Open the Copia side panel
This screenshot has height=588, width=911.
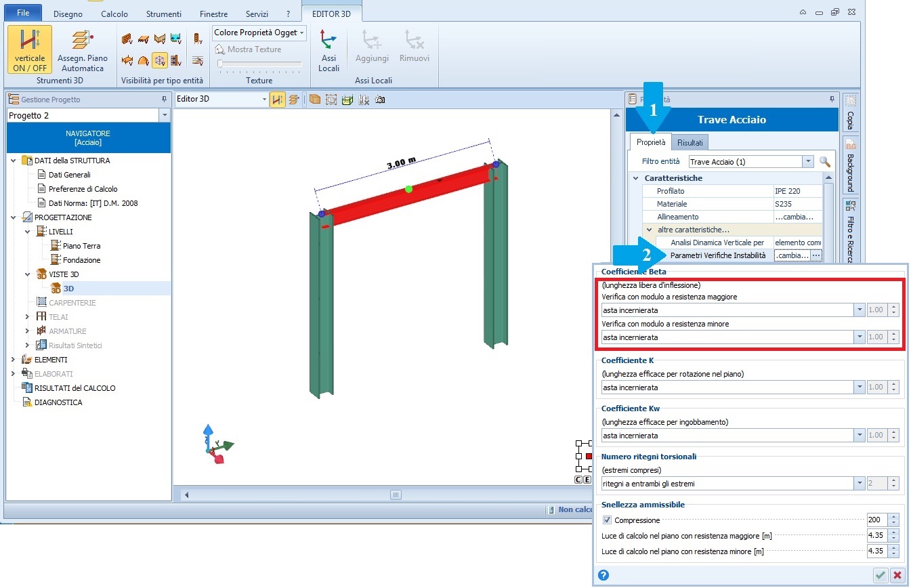click(851, 113)
